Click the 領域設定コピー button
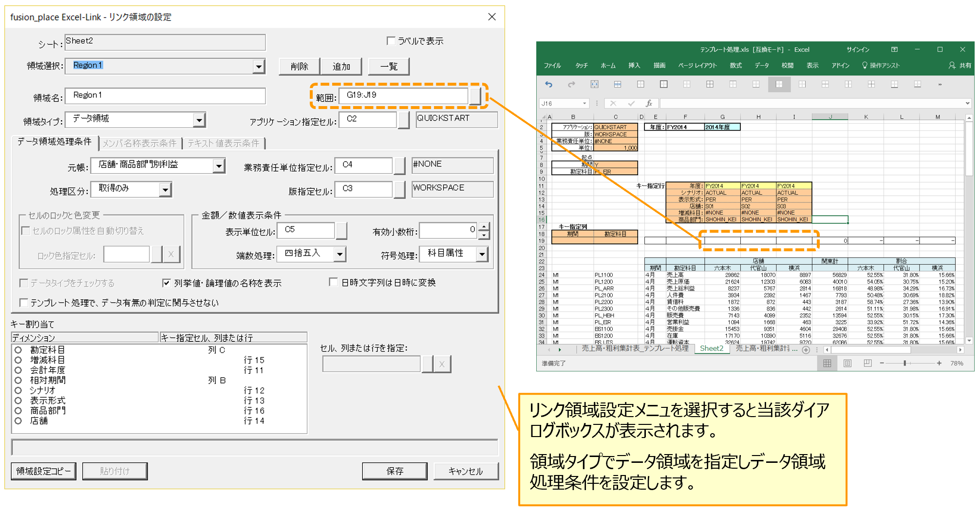The width and height of the screenshot is (980, 512). (43, 471)
